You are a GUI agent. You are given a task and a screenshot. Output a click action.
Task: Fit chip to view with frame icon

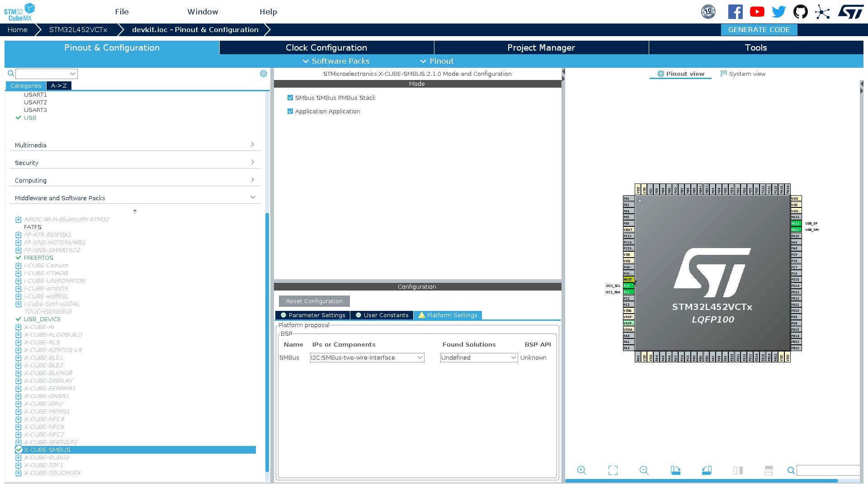[613, 470]
